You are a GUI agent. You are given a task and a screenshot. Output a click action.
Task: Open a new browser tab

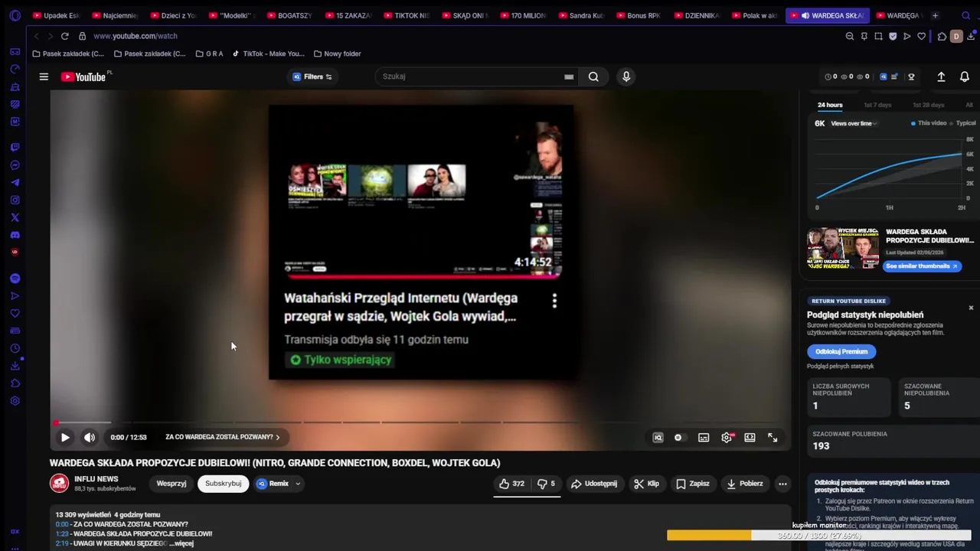tap(935, 15)
